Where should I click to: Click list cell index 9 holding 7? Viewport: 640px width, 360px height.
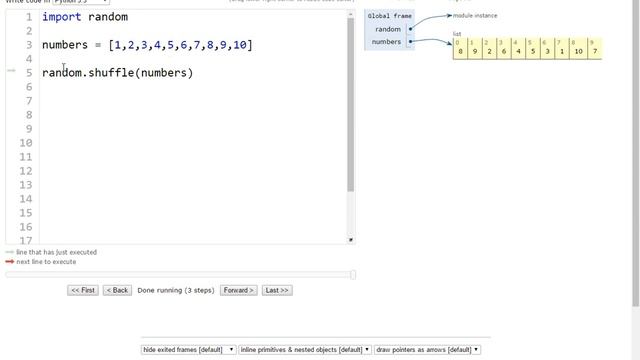[x=595, y=49]
